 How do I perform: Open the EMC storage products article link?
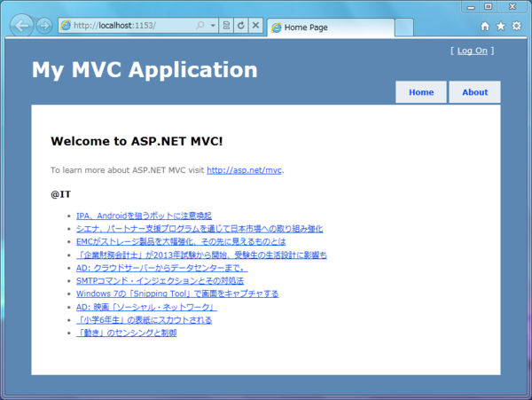(x=181, y=241)
